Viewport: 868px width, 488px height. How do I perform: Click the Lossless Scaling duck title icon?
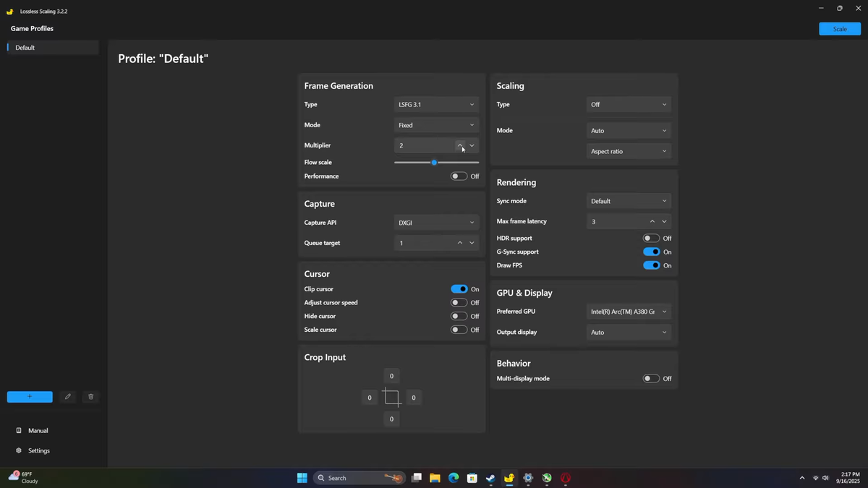click(10, 12)
